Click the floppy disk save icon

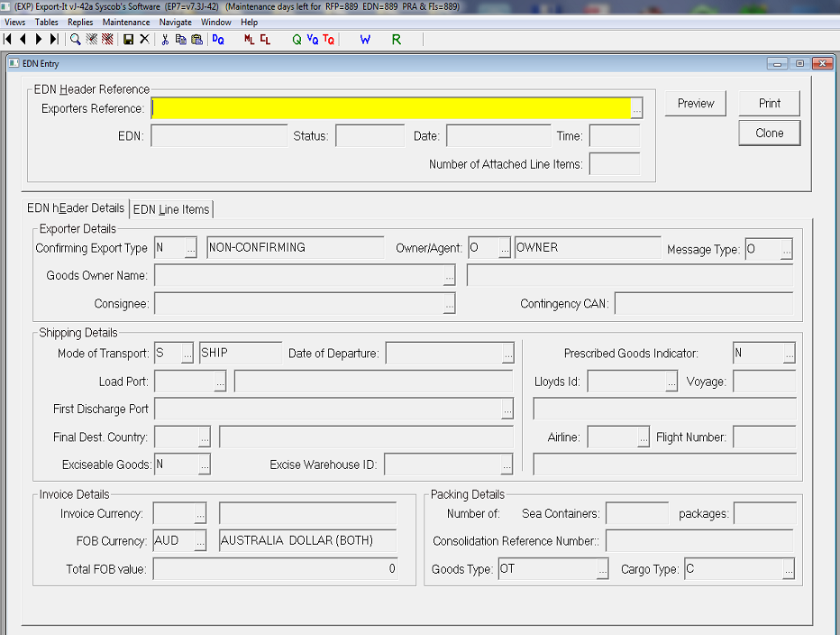[128, 40]
